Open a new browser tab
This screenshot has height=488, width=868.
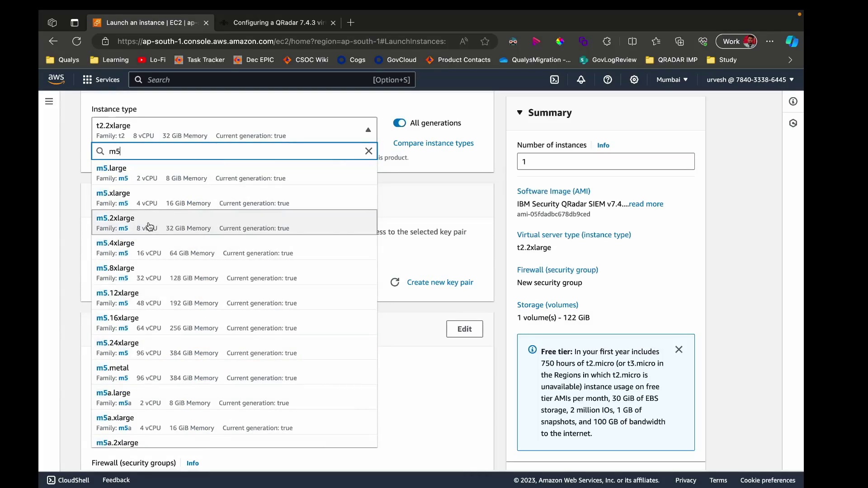click(351, 23)
